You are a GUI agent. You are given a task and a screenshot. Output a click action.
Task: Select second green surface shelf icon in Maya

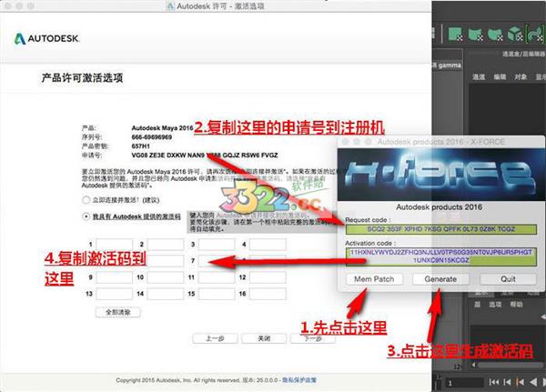tap(475, 35)
